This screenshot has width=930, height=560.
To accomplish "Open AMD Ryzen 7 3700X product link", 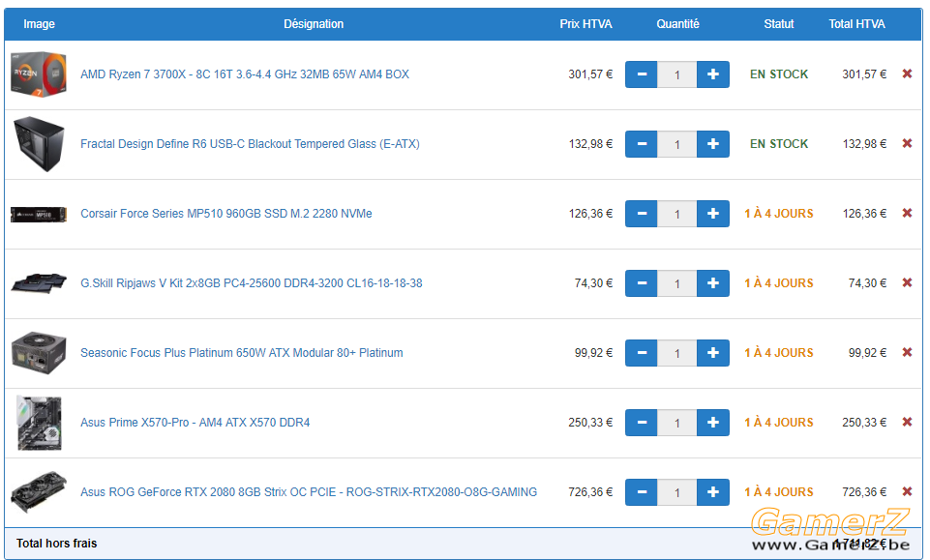I will 245,74.
